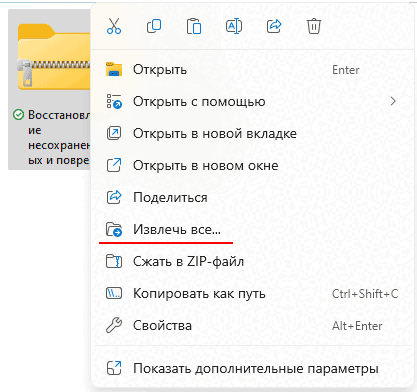
Task: Choose Открыть с помощью
Action: coord(252,101)
